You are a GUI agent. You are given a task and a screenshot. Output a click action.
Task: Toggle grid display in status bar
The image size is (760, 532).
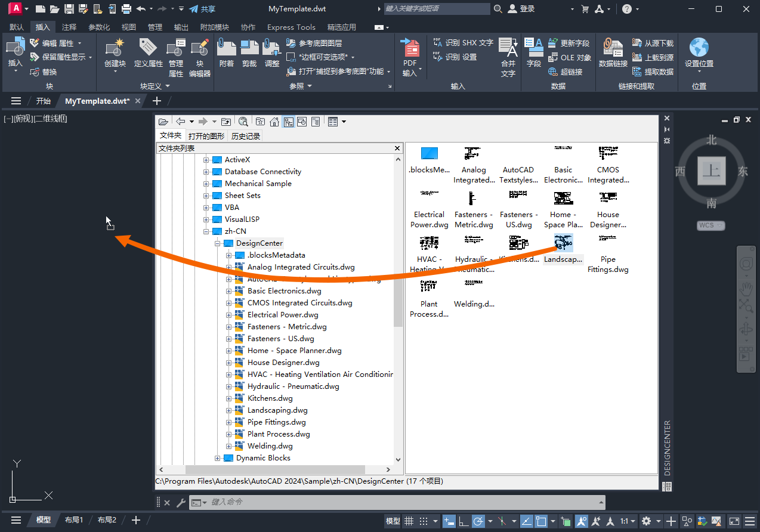coord(409,521)
